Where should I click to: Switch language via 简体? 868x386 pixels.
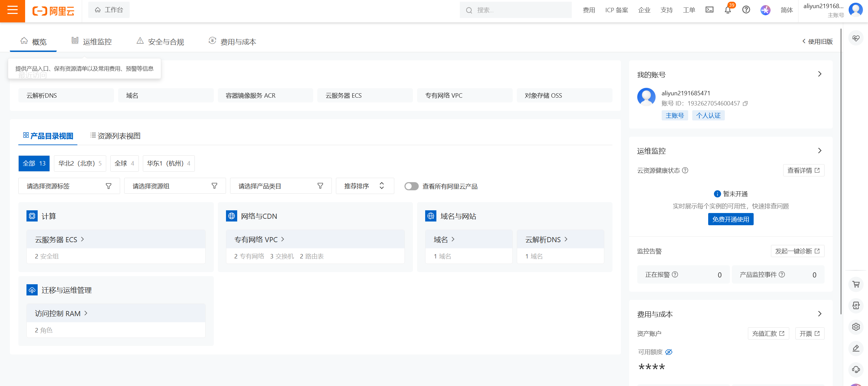(x=787, y=10)
